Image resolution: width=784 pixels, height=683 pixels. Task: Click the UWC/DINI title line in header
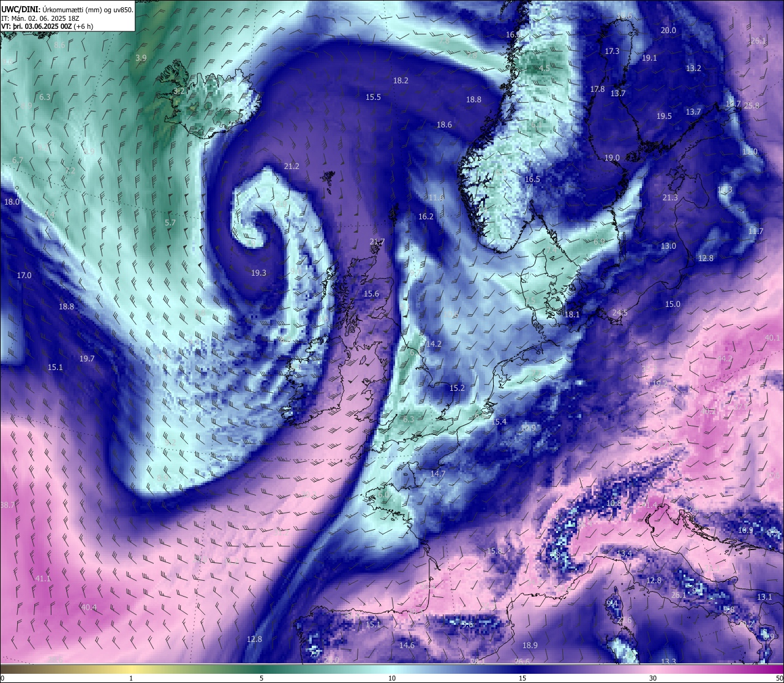67,9
